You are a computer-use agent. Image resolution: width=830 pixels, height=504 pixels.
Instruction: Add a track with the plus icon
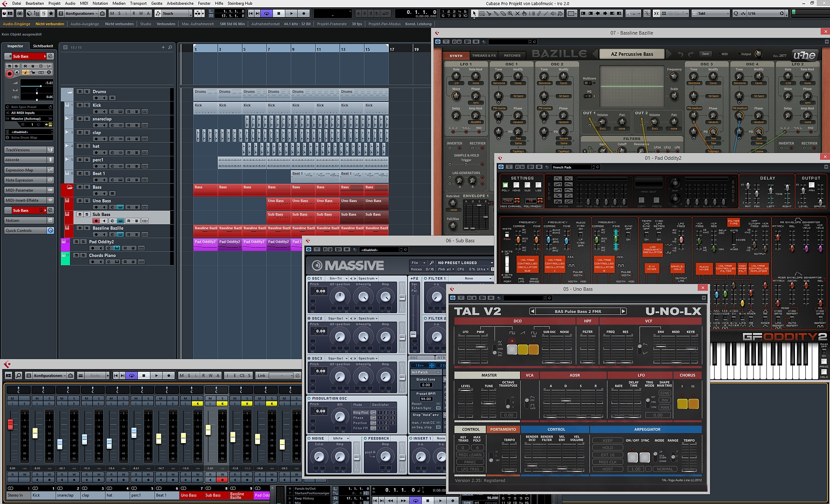pos(163,47)
